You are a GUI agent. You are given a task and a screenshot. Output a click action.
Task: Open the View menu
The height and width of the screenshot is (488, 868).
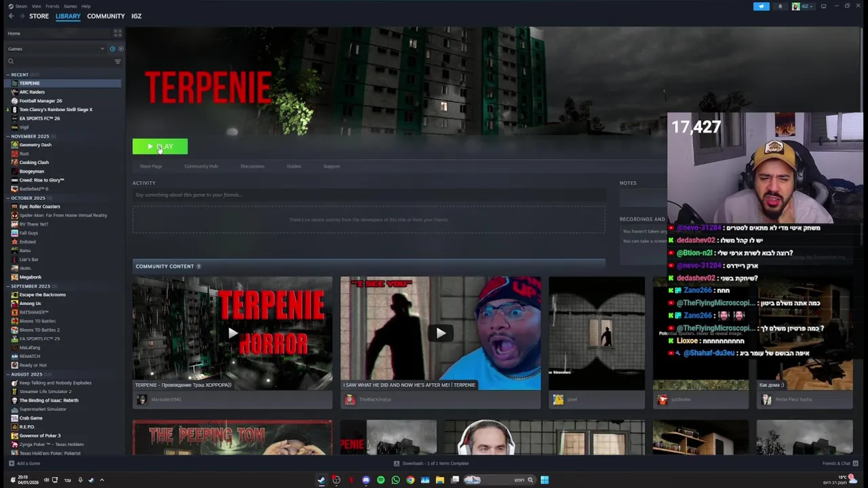36,6
